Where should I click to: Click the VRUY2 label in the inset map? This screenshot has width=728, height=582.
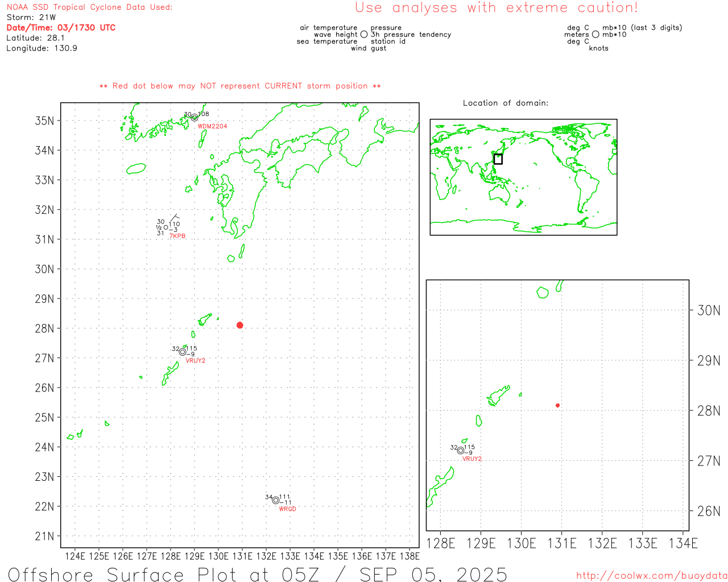click(x=471, y=459)
